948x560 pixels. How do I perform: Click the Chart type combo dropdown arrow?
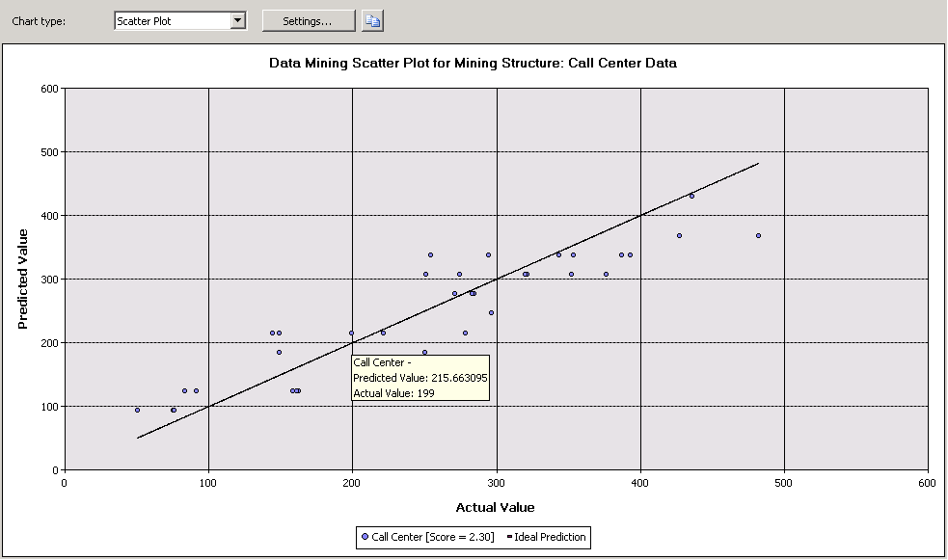pos(234,20)
